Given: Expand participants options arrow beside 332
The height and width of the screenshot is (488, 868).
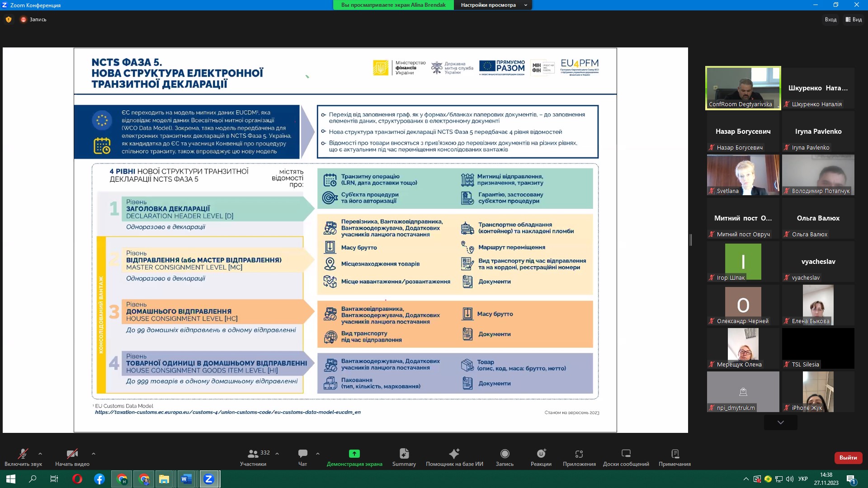Looking at the screenshot, I should [277, 453].
